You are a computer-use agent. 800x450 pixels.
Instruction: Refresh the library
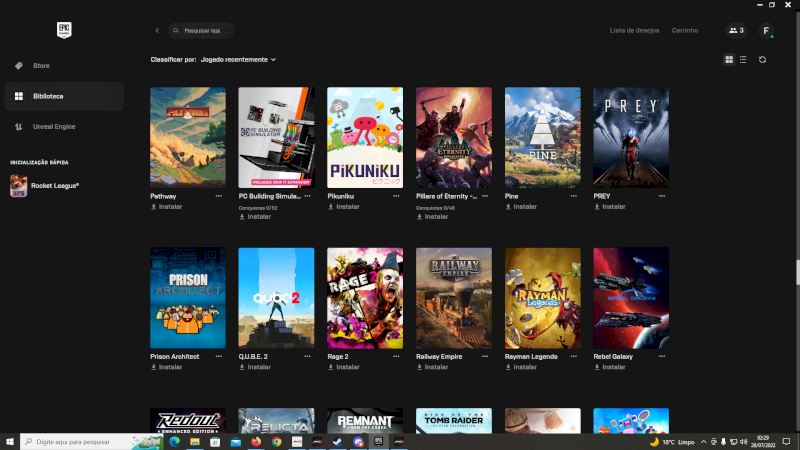[x=762, y=60]
